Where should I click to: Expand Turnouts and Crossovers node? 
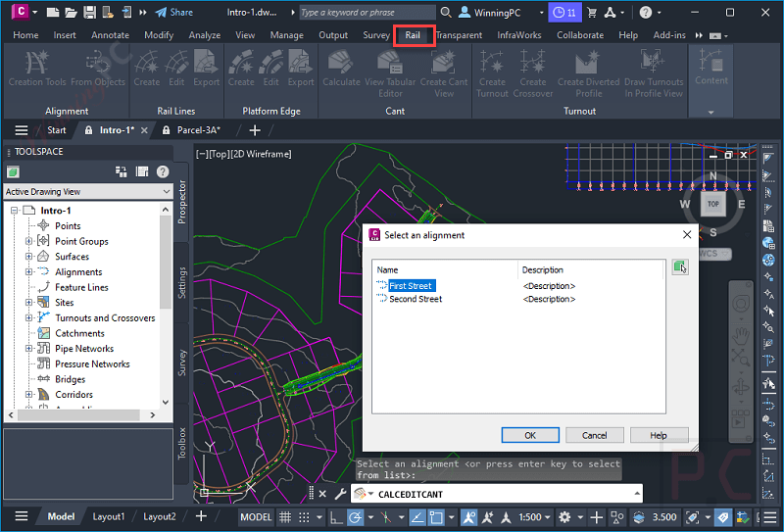(28, 318)
